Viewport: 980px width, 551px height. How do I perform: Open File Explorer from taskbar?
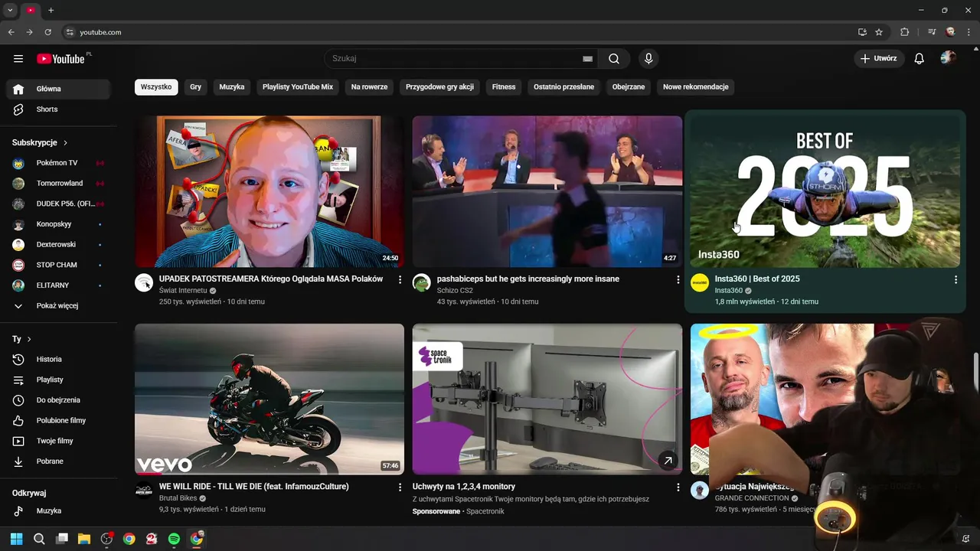point(84,539)
